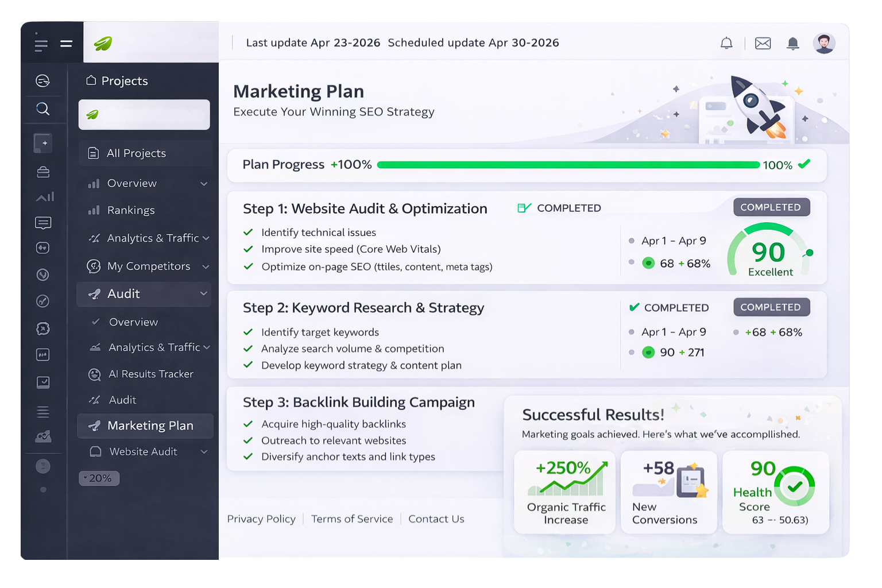Click the new-document plus icon in the left rail
The image size is (882, 588).
pyautogui.click(x=42, y=143)
